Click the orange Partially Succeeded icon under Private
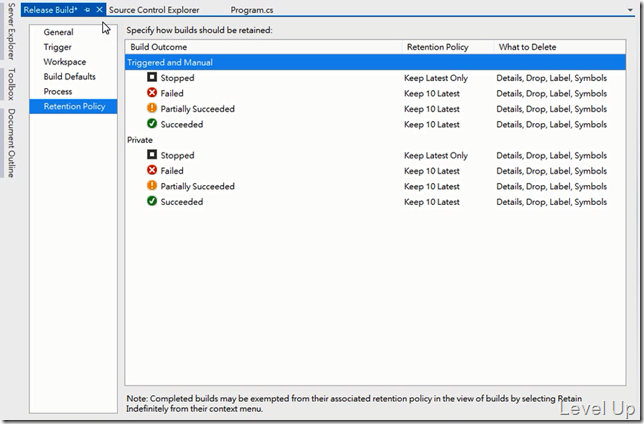The width and height of the screenshot is (644, 424). click(x=152, y=185)
